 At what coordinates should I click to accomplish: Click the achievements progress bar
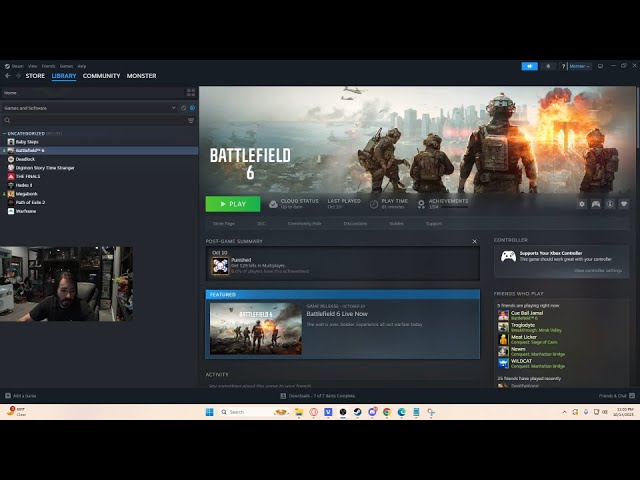point(454,207)
